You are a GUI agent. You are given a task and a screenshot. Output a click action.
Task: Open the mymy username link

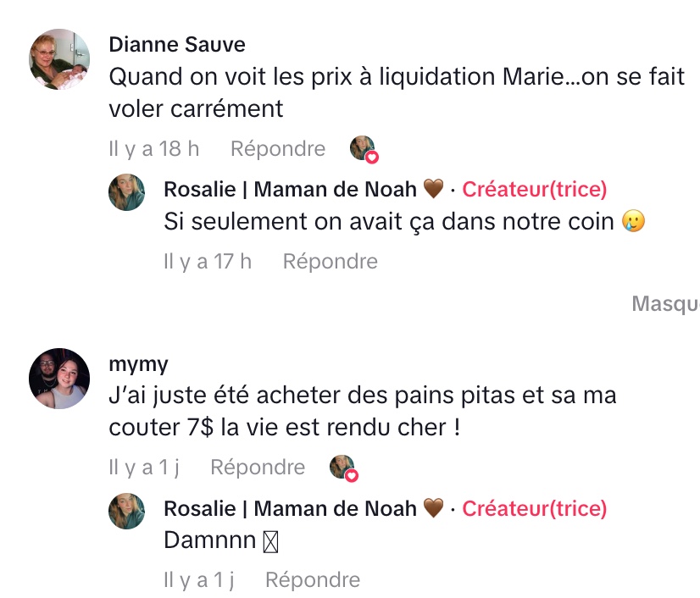(138, 363)
